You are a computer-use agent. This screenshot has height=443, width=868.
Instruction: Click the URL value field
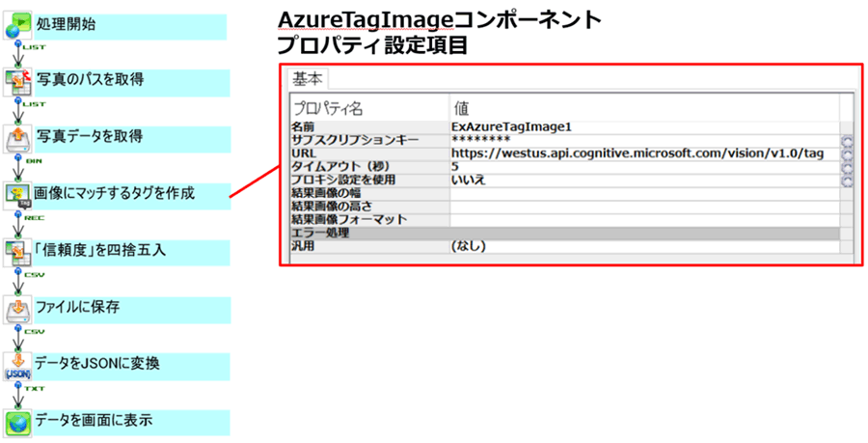(644, 154)
